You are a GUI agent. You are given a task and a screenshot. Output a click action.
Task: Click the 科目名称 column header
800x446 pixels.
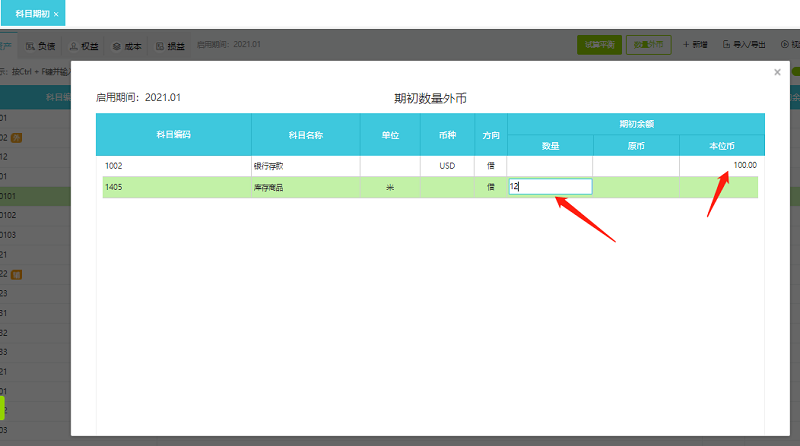[306, 135]
